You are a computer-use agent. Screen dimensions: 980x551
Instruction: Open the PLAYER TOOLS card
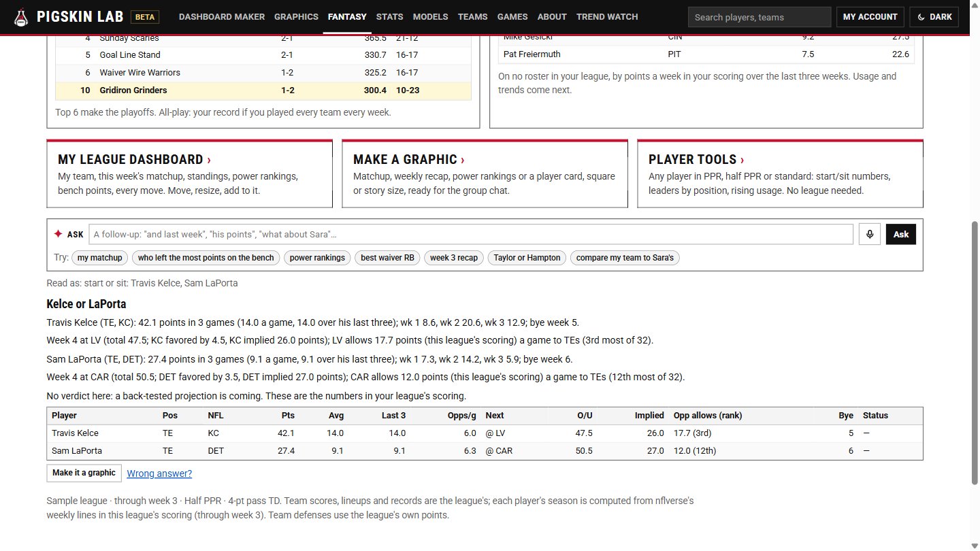pyautogui.click(x=781, y=174)
